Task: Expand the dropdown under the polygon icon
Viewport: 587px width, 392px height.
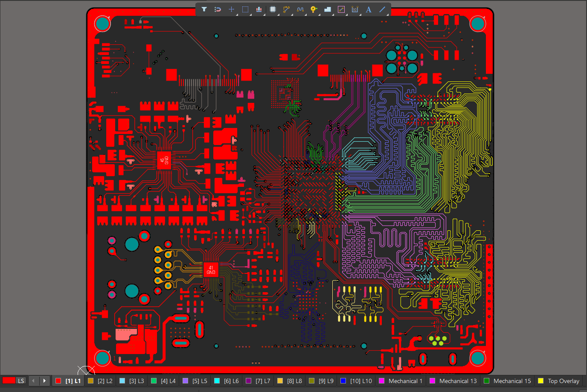Action: [x=333, y=14]
